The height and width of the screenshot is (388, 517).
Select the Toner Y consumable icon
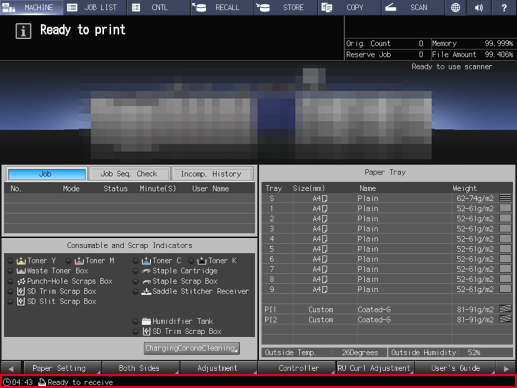tap(21, 261)
